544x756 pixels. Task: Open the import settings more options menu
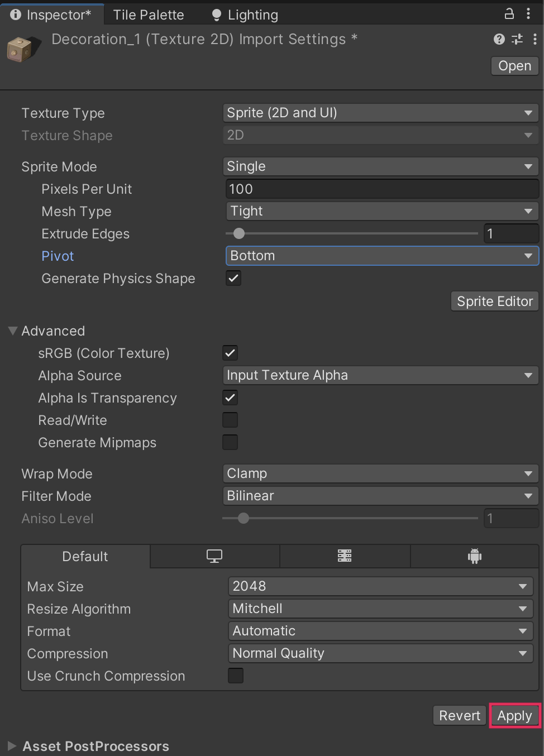tap(535, 39)
